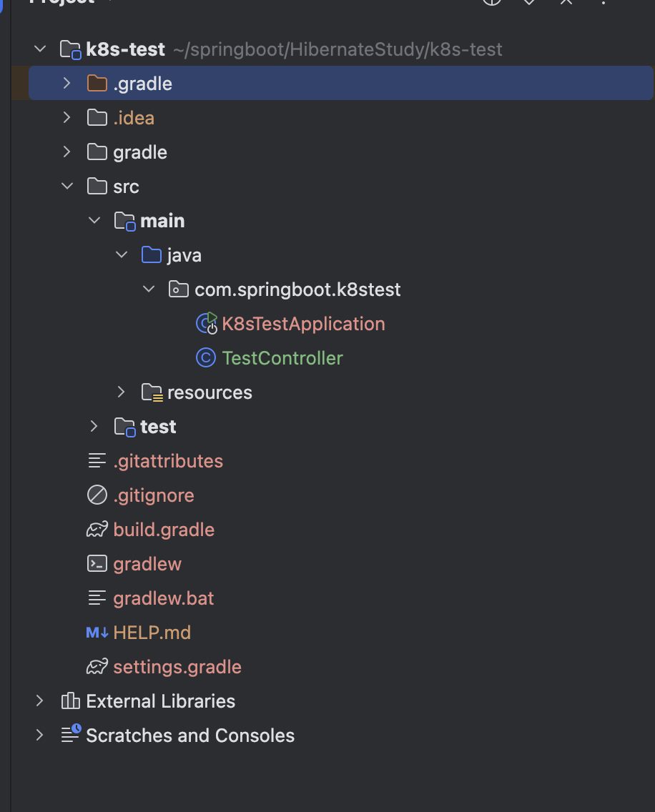Click the .gitignore ignore-file icon
Screen dimensions: 655x812
pyautogui.click(x=97, y=495)
